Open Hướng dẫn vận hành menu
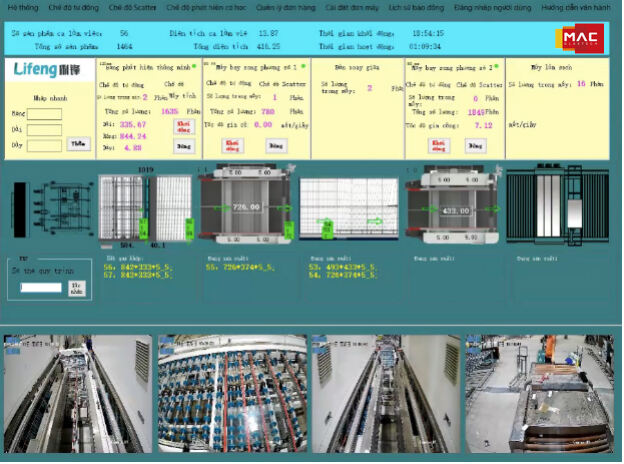 click(576, 7)
